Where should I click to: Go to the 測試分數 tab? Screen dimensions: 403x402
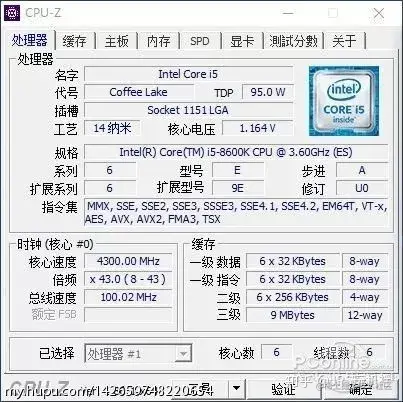pyautogui.click(x=294, y=41)
